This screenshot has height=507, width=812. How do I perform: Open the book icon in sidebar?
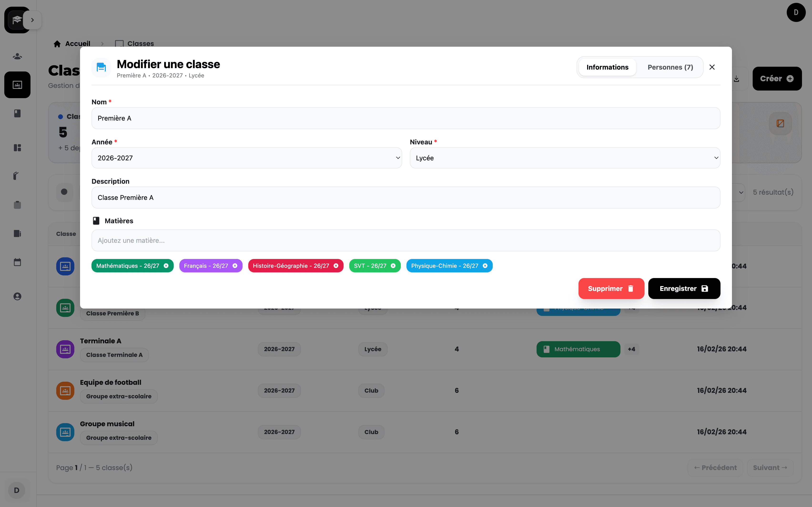[x=17, y=113]
